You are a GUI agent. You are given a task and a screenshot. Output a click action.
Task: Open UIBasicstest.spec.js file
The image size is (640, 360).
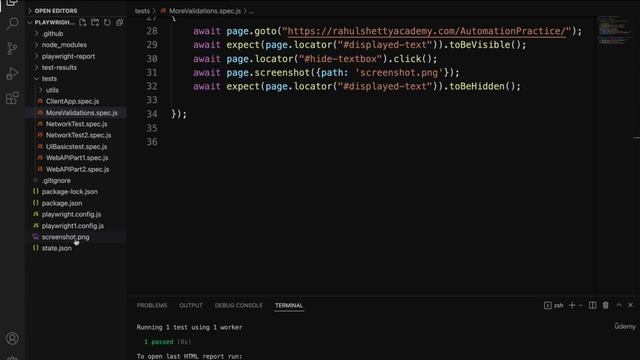[x=76, y=147]
